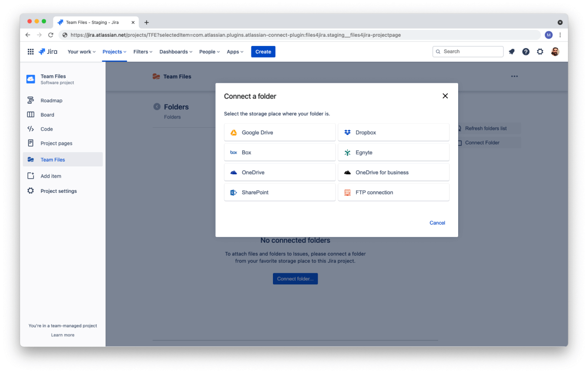Click the Add item icon in sidebar

coord(30,176)
